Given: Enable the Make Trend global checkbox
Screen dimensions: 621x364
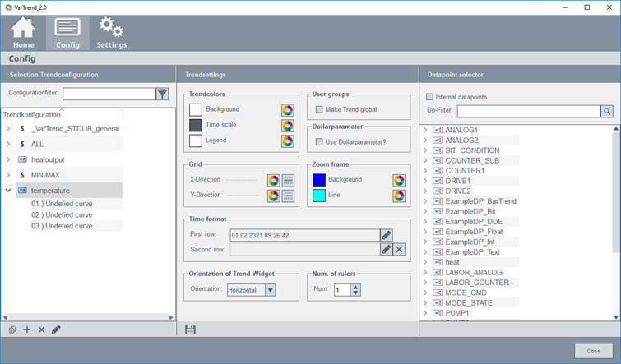Looking at the screenshot, I should tap(320, 109).
